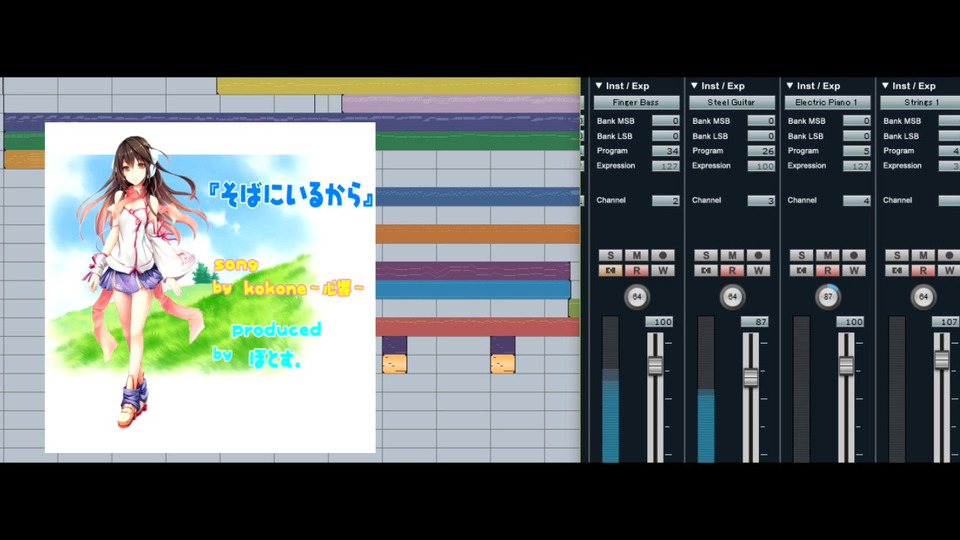Select the orange clip in the arrangement
Viewport: 960px width, 540px height.
coord(478,234)
